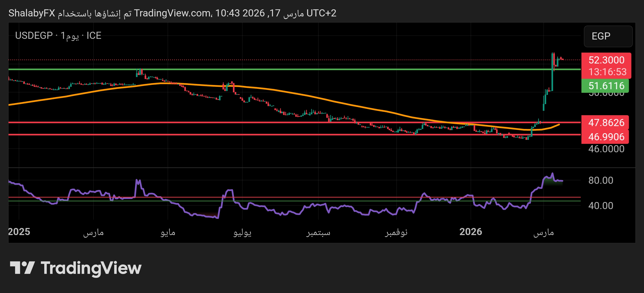The height and width of the screenshot is (293, 644).
Task: Click the 80.00 RSI axis label
Action: pos(601,180)
